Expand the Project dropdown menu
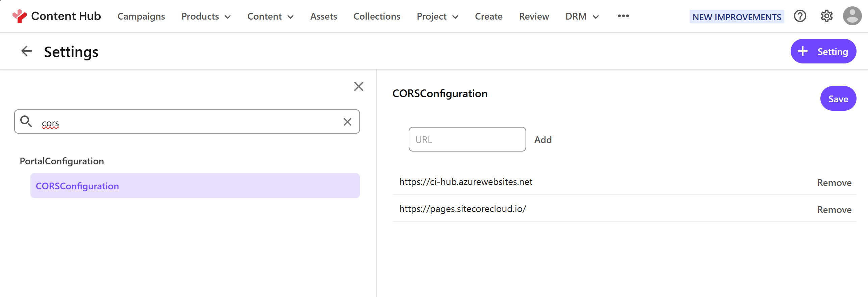The width and height of the screenshot is (868, 297). tap(437, 17)
